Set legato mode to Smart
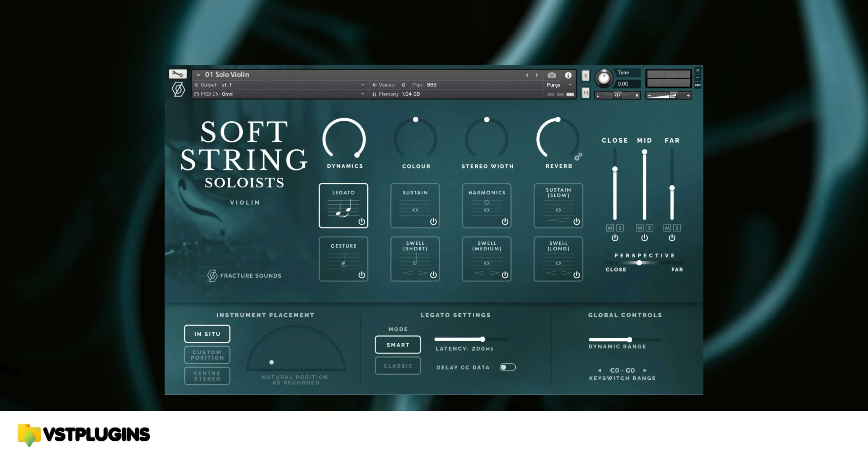This screenshot has width=868, height=460. pyautogui.click(x=398, y=345)
